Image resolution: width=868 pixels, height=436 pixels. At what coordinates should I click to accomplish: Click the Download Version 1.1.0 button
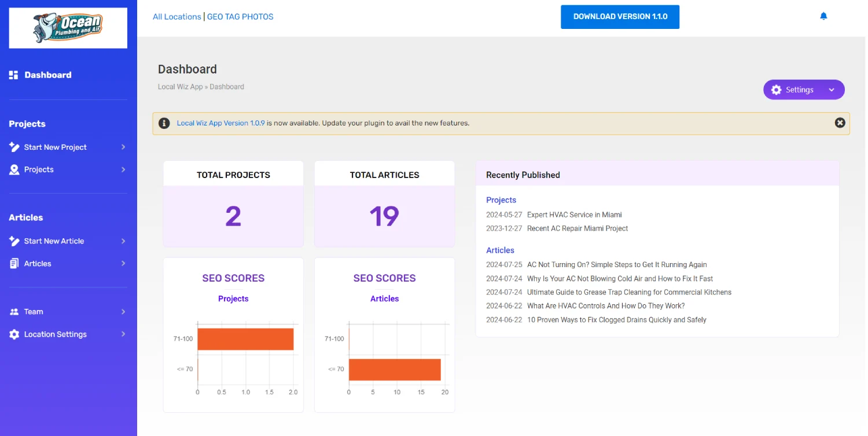[620, 17]
